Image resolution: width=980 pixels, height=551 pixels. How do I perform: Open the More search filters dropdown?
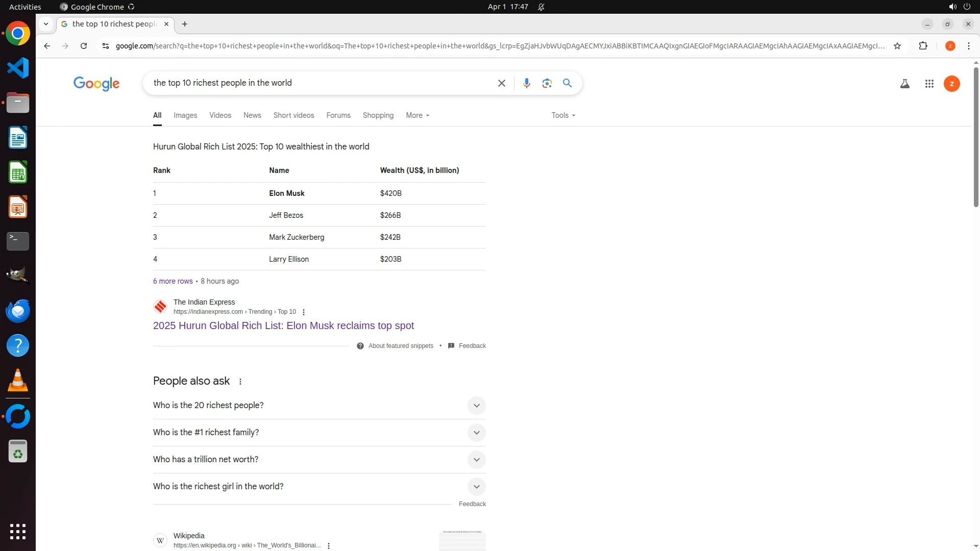417,115
